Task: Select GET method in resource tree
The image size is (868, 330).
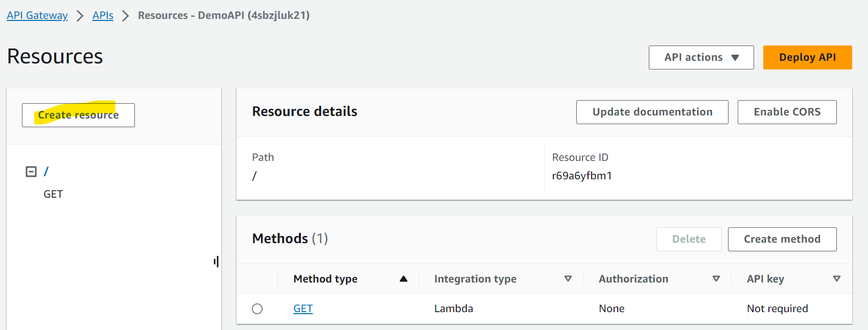Action: [x=53, y=194]
